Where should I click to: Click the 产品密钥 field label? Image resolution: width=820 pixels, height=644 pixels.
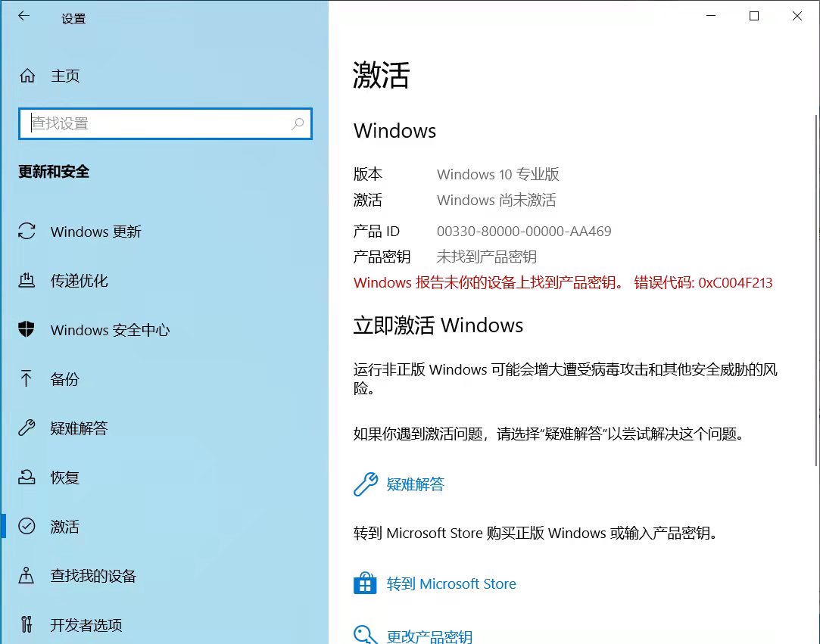(382, 257)
